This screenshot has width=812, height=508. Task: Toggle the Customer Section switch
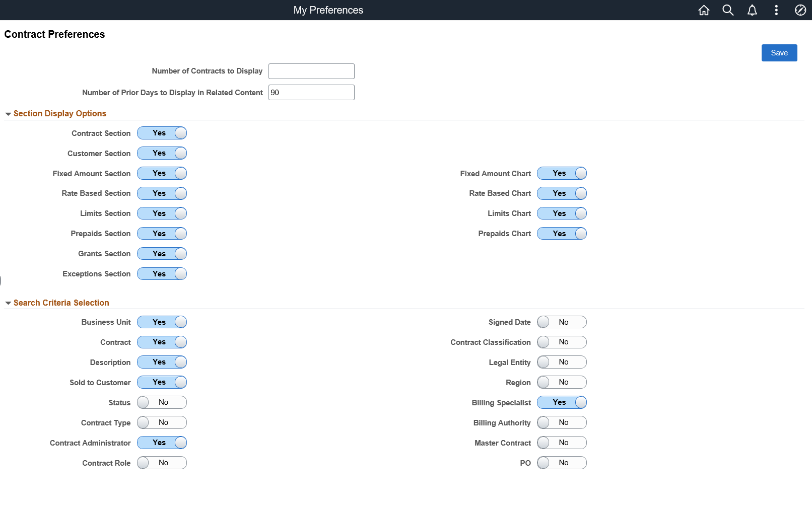(162, 153)
